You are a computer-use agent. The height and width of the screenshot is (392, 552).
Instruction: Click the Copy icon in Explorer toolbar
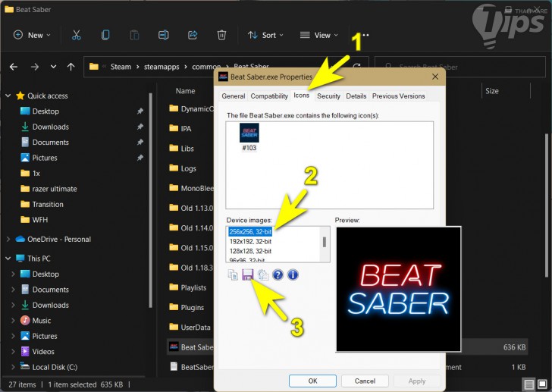(105, 35)
